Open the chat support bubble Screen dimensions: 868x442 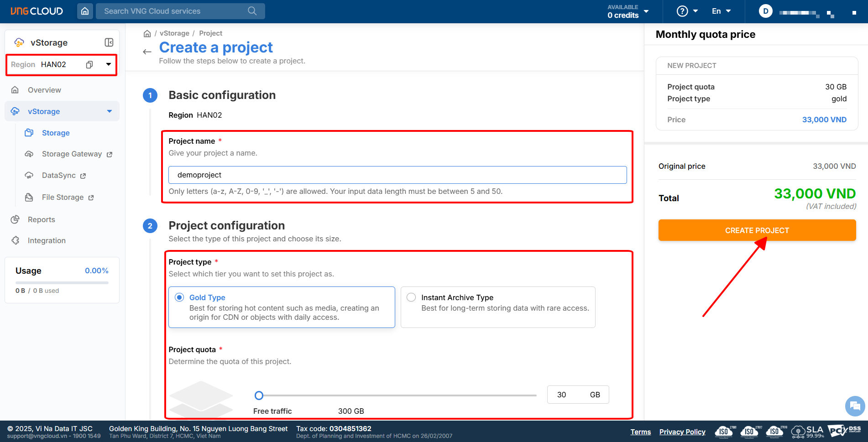(x=855, y=406)
